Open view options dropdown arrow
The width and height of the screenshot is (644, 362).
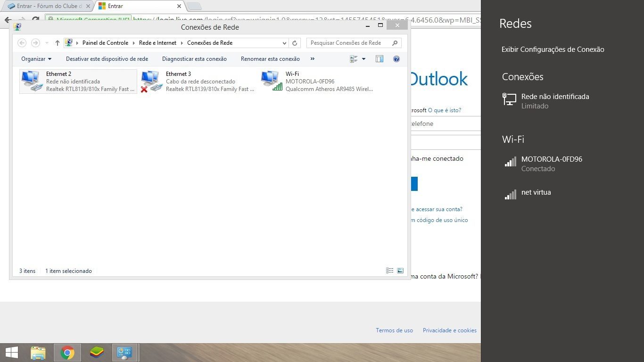point(363,59)
